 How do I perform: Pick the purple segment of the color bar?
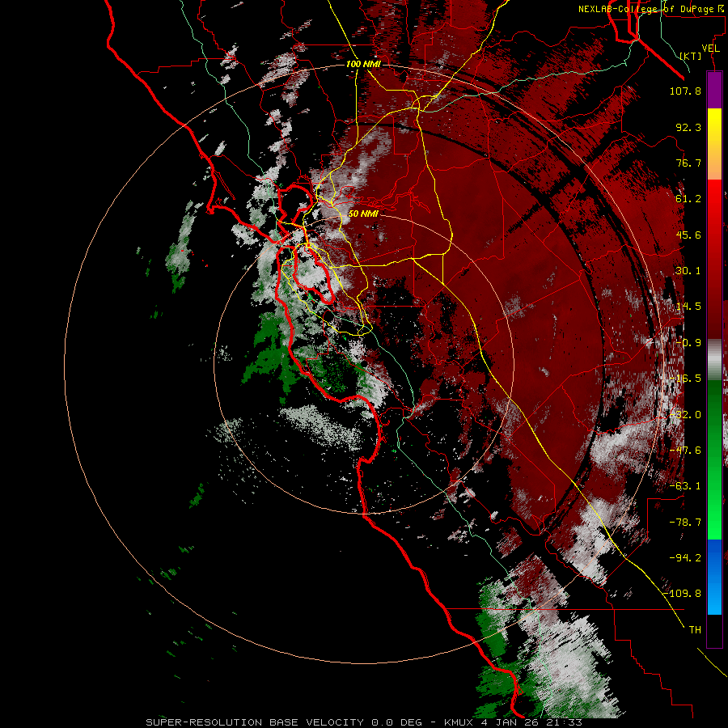click(x=714, y=91)
